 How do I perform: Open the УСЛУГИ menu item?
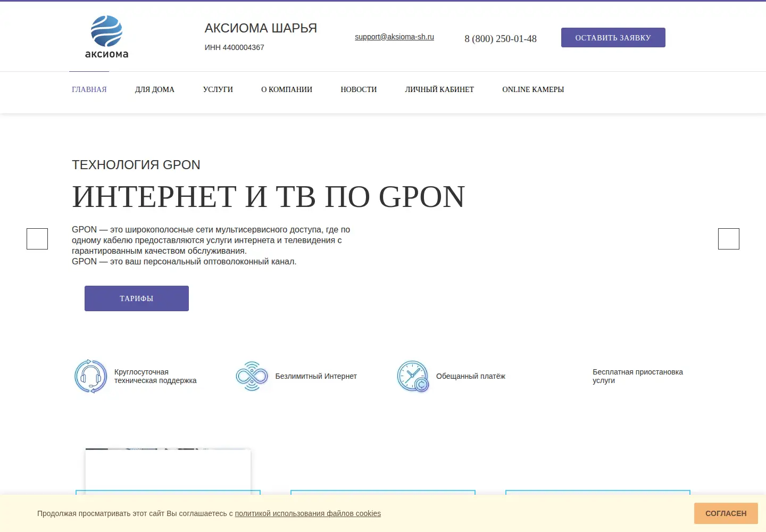click(218, 89)
